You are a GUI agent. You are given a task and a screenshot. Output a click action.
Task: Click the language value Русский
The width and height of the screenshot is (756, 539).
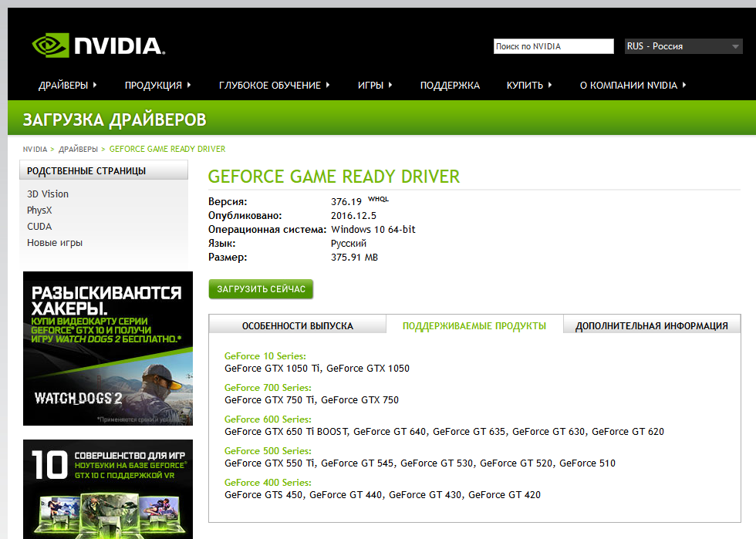[349, 244]
